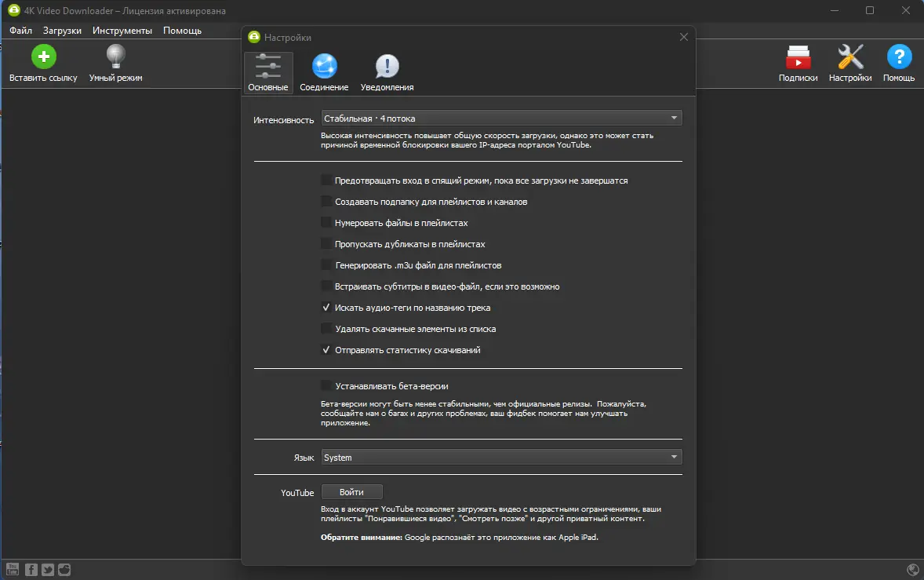Image resolution: width=924 pixels, height=580 pixels.
Task: Click the Настройки dialog title icon
Action: click(254, 37)
